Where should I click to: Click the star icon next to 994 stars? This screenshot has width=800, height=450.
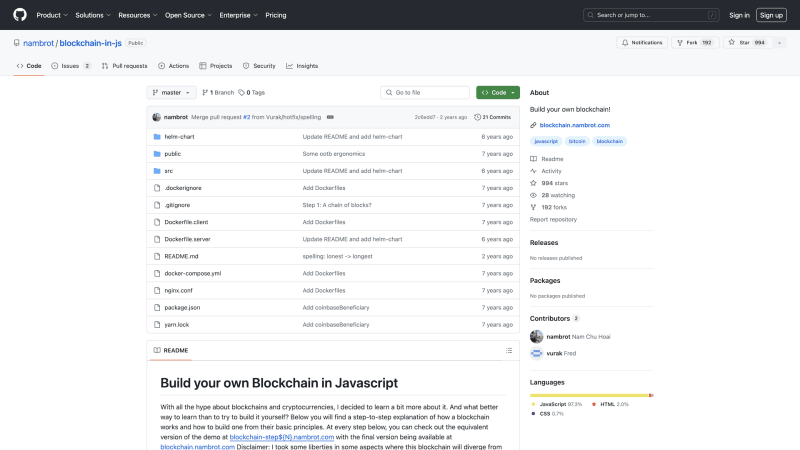pos(533,183)
